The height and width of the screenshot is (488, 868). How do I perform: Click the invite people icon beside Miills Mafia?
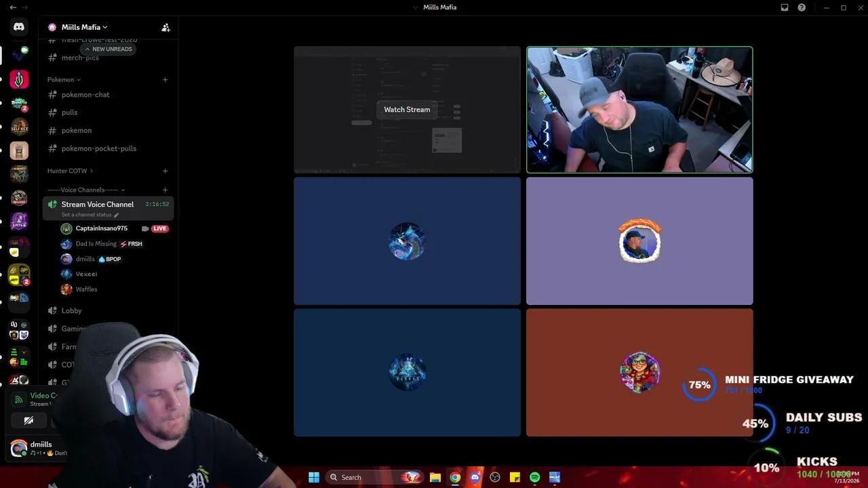click(x=165, y=27)
